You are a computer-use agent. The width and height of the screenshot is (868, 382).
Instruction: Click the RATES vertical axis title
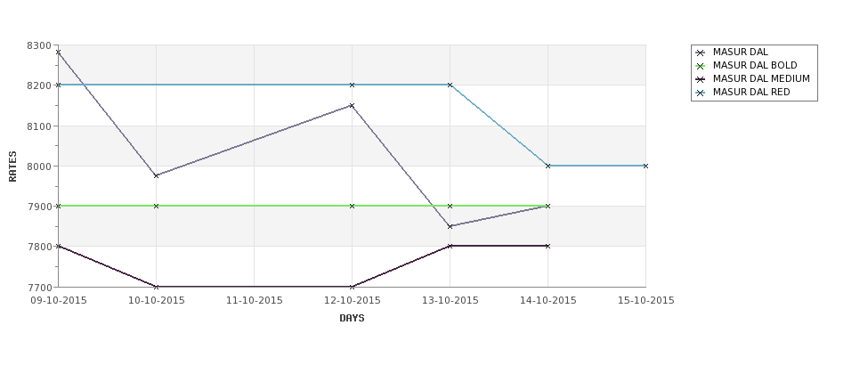tap(12, 167)
